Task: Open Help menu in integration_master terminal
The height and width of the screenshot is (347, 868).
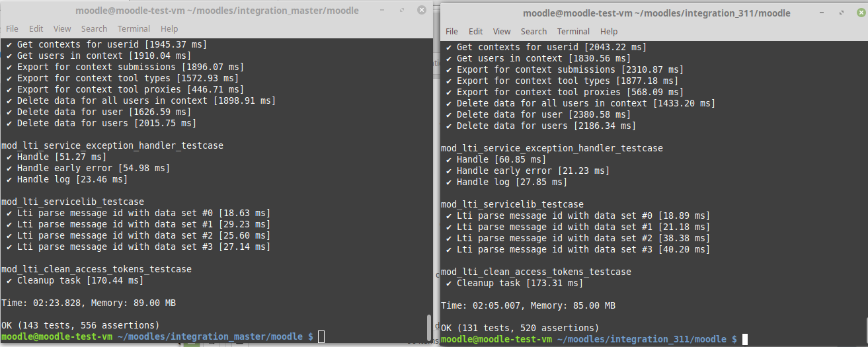Action: (x=169, y=28)
